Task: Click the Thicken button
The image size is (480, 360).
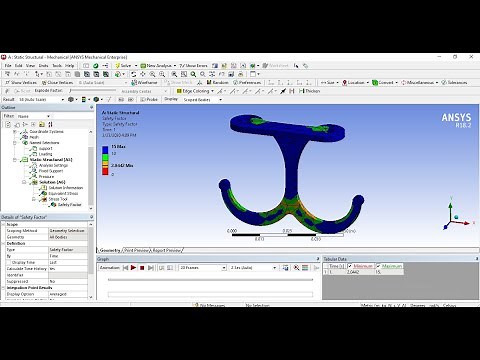Action: [x=309, y=91]
